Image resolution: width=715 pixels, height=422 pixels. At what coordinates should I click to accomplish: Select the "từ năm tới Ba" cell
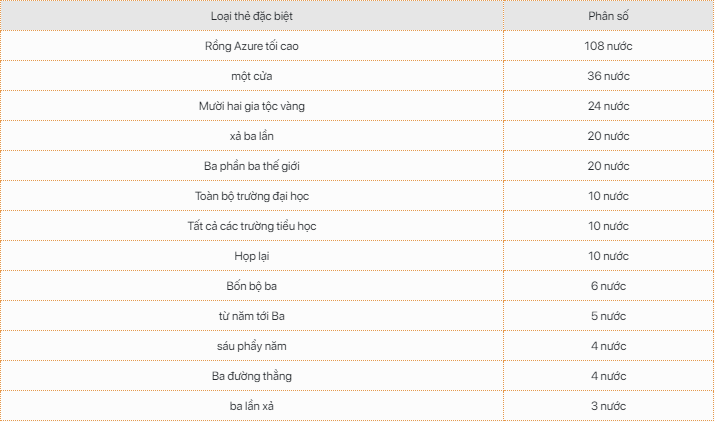pyautogui.click(x=252, y=316)
